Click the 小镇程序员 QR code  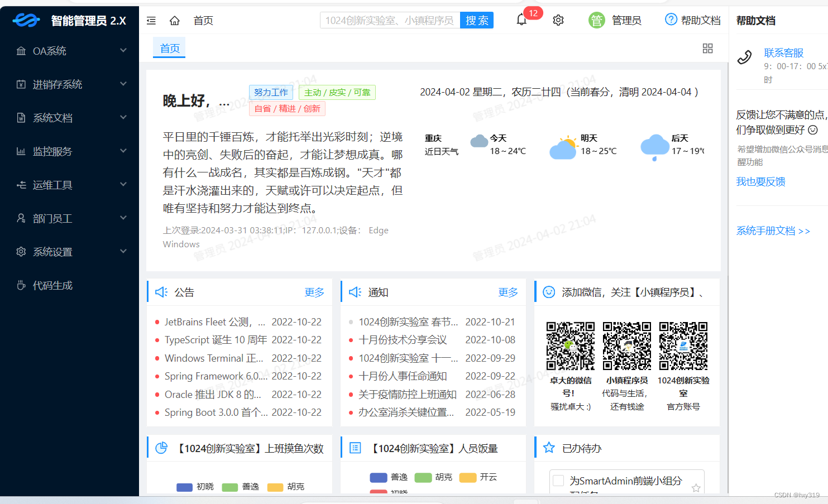coord(627,345)
